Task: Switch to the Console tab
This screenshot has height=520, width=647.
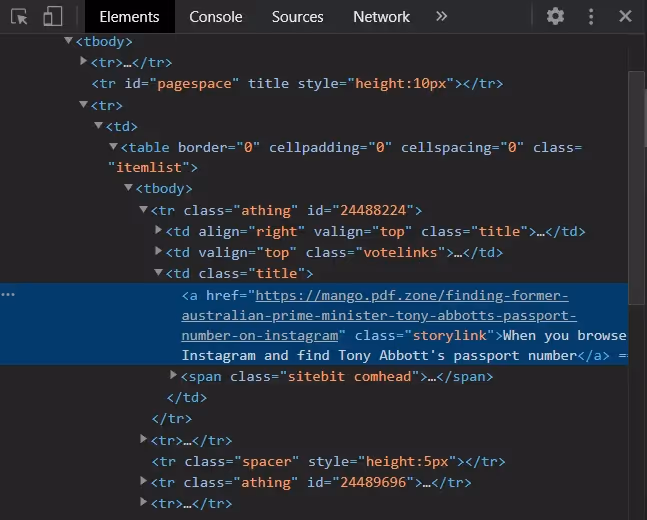Action: point(216,17)
